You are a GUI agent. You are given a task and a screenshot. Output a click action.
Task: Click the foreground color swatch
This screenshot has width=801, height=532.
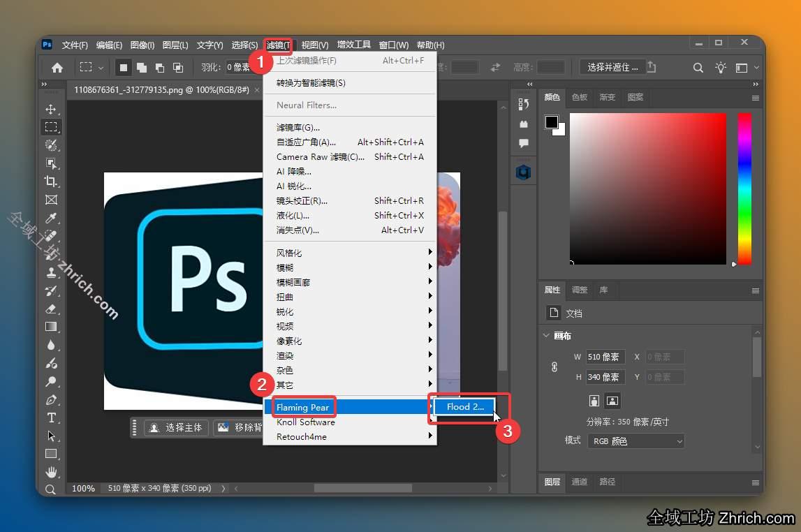click(x=551, y=122)
